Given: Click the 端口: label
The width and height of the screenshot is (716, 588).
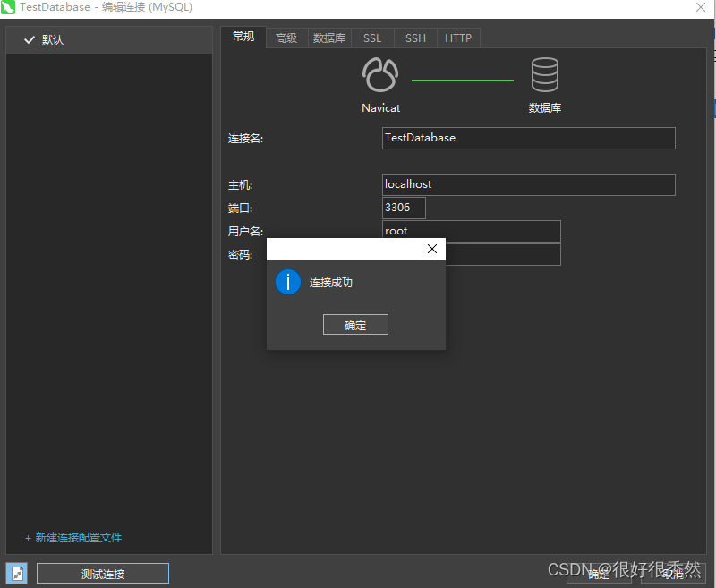Looking at the screenshot, I should click(x=240, y=209).
